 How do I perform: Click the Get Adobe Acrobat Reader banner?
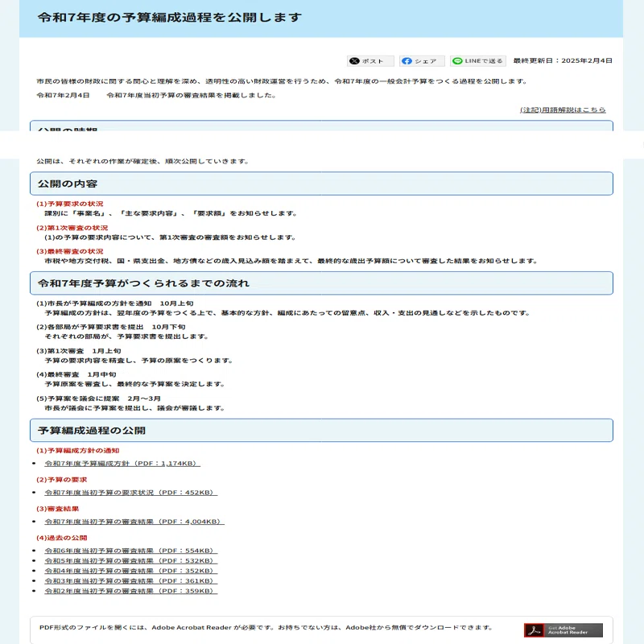563,630
